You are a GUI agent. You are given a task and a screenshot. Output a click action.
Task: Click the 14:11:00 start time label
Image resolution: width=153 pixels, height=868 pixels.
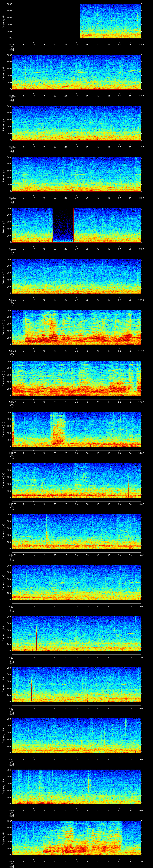coord(12,402)
